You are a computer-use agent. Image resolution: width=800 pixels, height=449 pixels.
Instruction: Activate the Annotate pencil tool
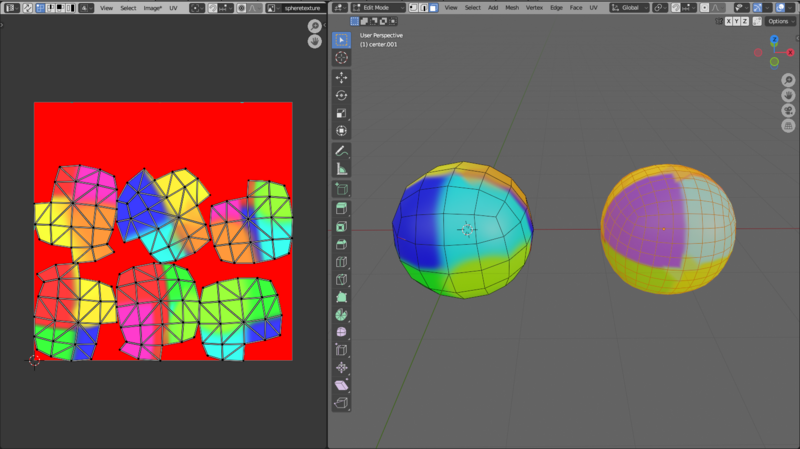click(x=342, y=151)
